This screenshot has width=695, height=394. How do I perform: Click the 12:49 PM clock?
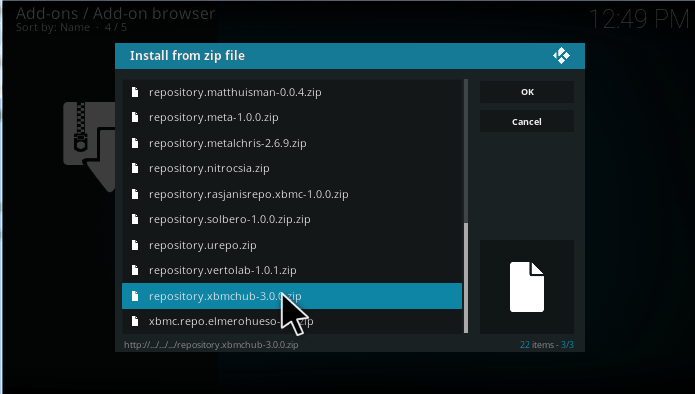pos(639,20)
